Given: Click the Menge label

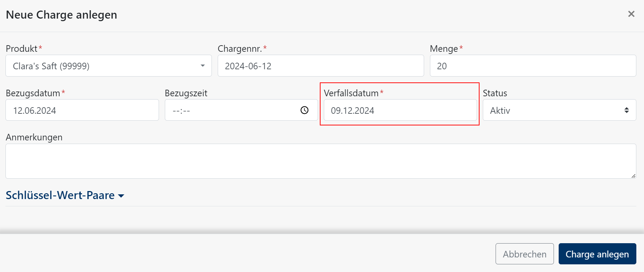Looking at the screenshot, I should tap(444, 48).
